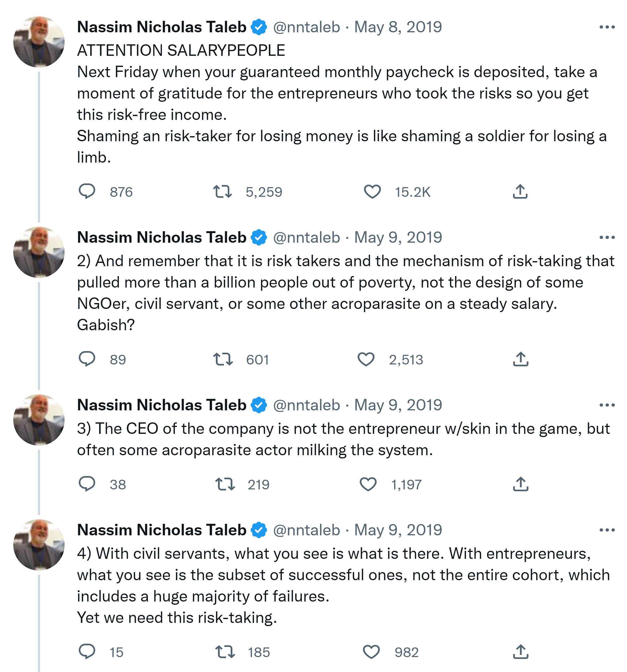Retweet the tweet with 601 retweets
This screenshot has height=672, width=627.
coord(223,359)
